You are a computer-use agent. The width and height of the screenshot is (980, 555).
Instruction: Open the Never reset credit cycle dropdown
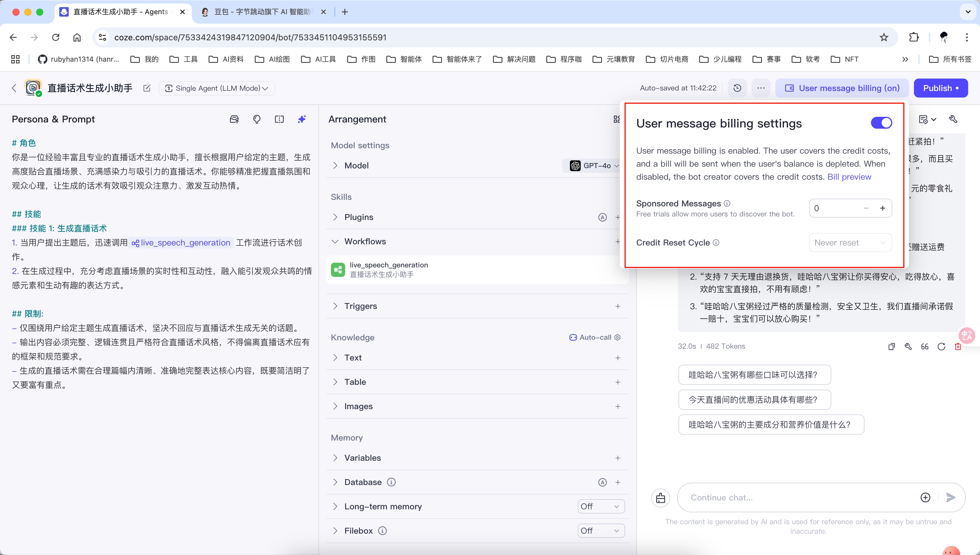(x=850, y=243)
